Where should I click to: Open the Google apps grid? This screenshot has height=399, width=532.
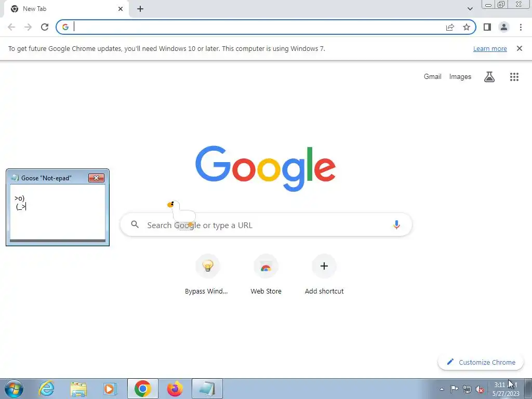point(514,77)
